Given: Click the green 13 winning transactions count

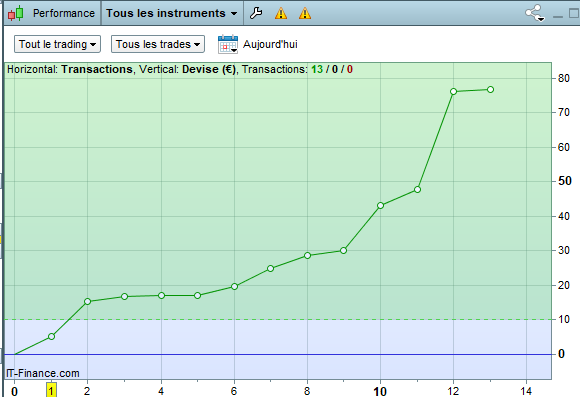Looking at the screenshot, I should (x=317, y=69).
